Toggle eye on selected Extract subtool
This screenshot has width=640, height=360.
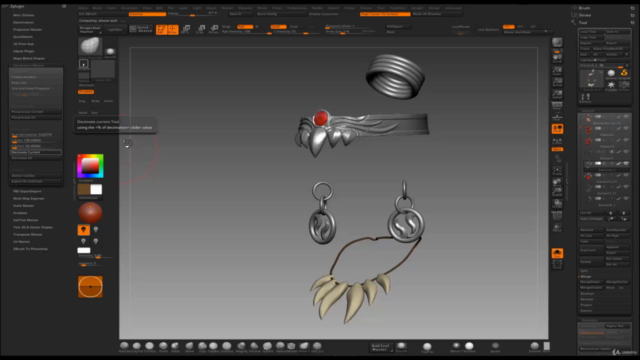coord(626,163)
